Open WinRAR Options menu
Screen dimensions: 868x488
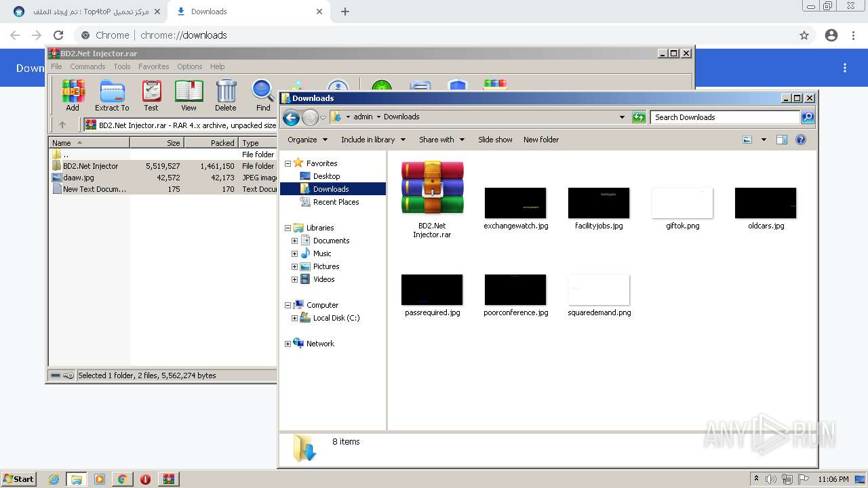click(190, 66)
